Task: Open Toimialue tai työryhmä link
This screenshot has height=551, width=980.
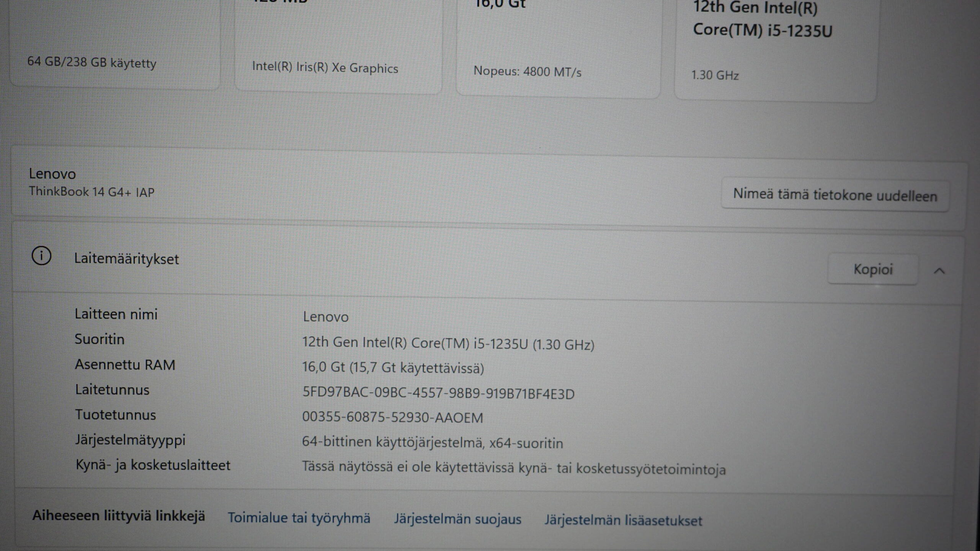Action: (299, 518)
